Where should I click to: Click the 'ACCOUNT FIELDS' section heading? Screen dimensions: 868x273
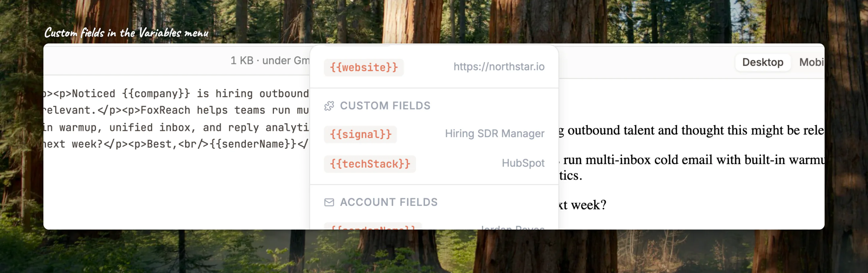click(x=388, y=202)
